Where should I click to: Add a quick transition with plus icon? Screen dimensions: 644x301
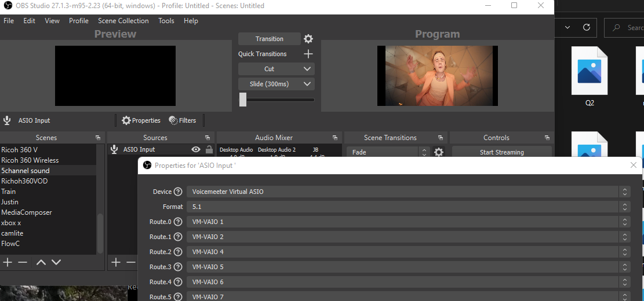point(308,54)
